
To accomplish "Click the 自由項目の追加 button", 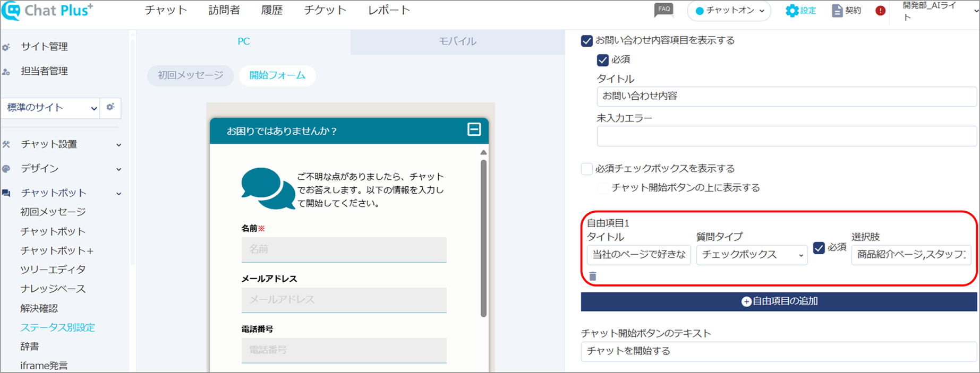I will pos(779,301).
